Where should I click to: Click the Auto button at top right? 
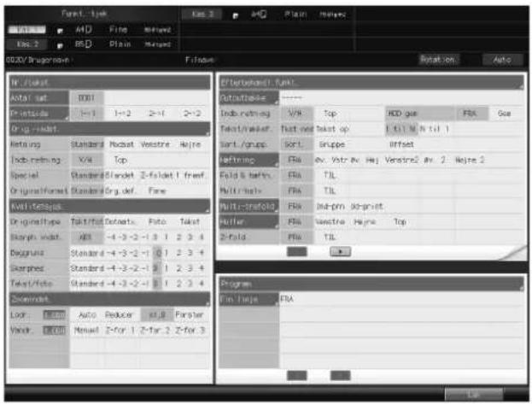coord(502,60)
